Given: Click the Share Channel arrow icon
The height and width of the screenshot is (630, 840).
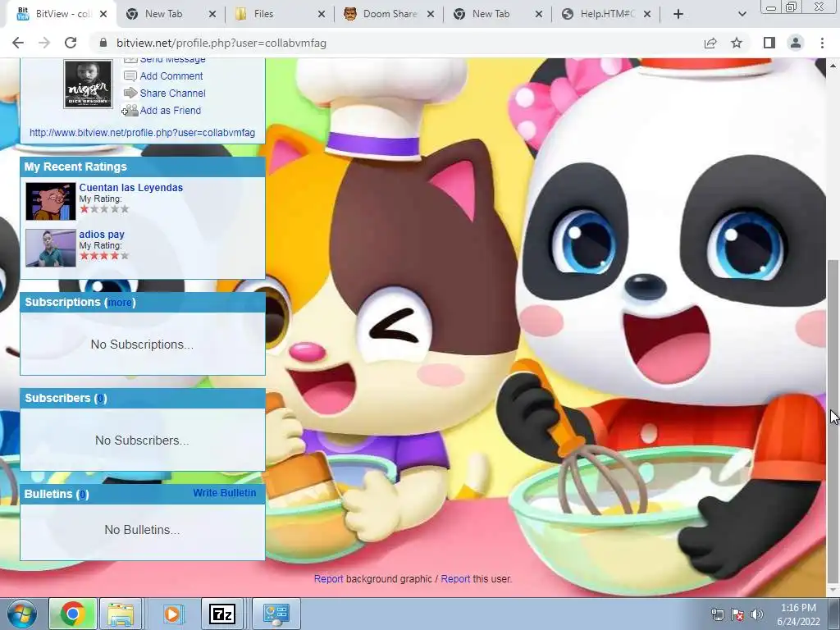Looking at the screenshot, I should pos(130,94).
